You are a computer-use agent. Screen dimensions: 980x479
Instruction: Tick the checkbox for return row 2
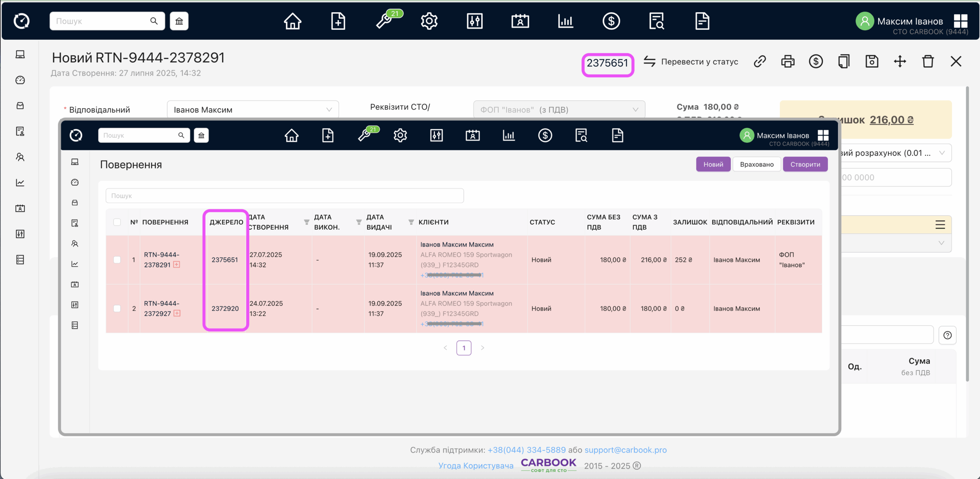pyautogui.click(x=117, y=308)
